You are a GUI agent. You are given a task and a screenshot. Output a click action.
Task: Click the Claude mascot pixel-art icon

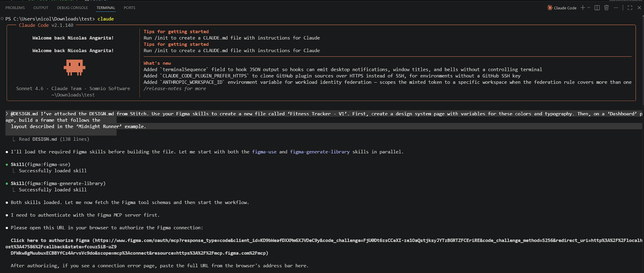tap(75, 68)
